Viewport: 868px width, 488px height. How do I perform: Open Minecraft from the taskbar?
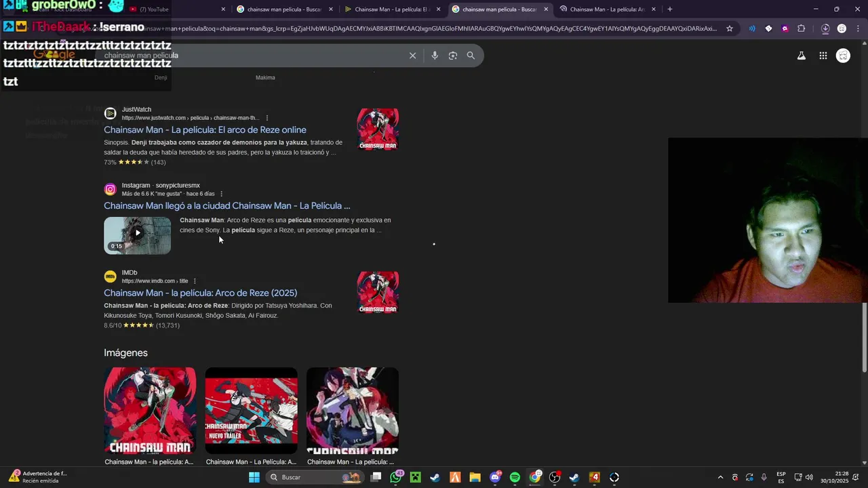pyautogui.click(x=415, y=477)
